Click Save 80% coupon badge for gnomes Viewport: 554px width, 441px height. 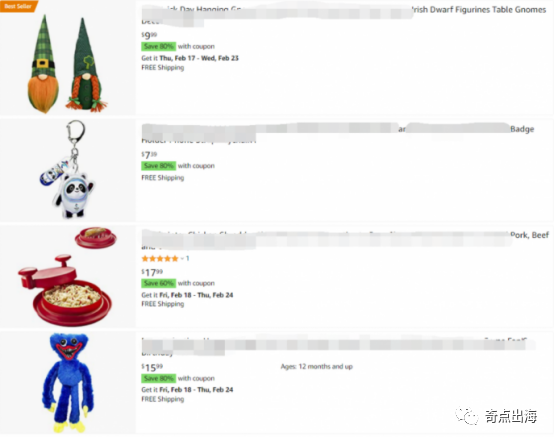click(159, 46)
